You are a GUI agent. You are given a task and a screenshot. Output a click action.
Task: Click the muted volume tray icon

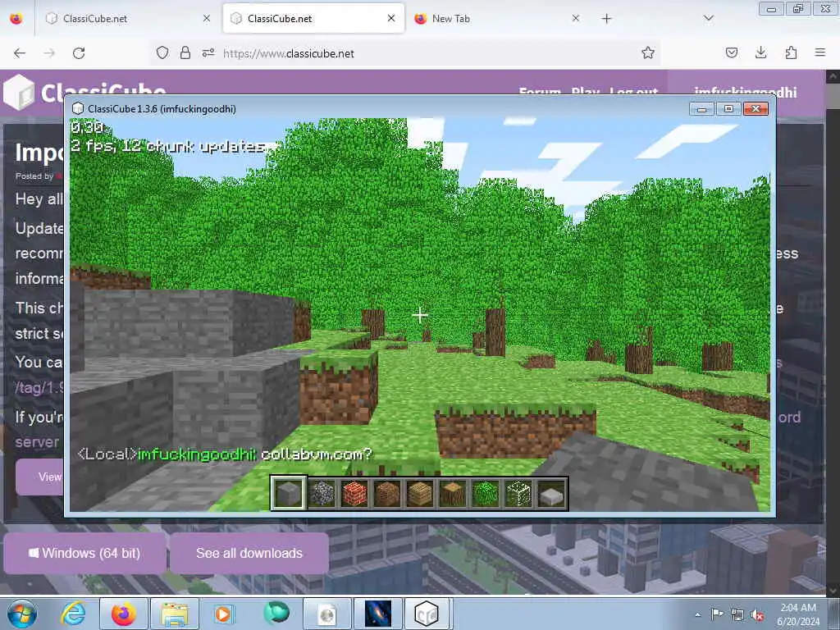[757, 615]
